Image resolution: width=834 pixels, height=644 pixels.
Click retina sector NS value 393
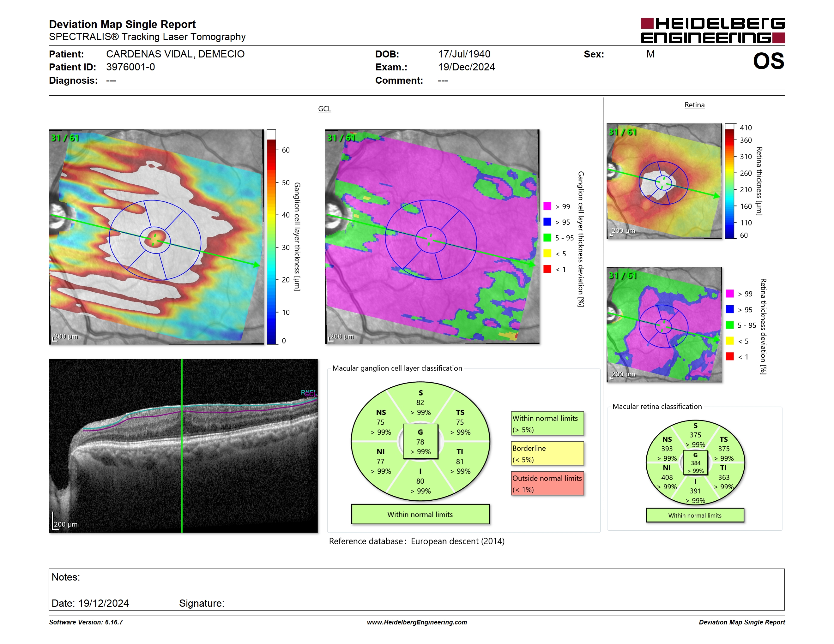[667, 449]
